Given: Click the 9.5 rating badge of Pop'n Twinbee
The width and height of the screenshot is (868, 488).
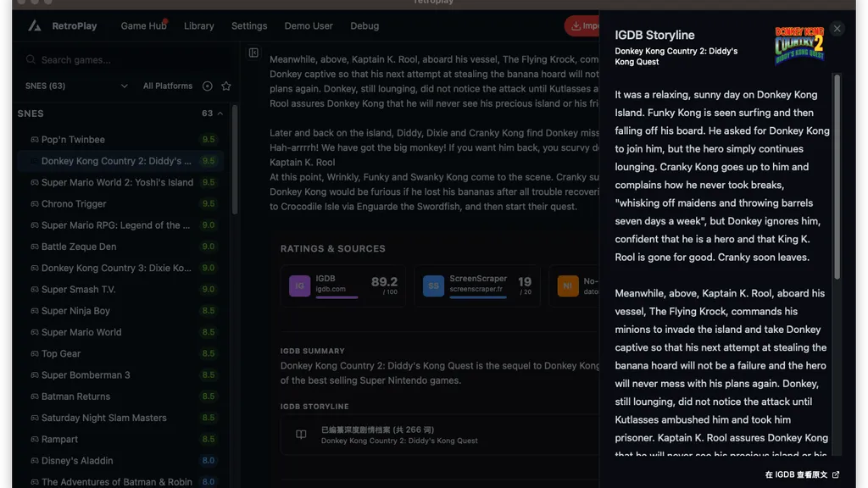Looking at the screenshot, I should coord(209,140).
